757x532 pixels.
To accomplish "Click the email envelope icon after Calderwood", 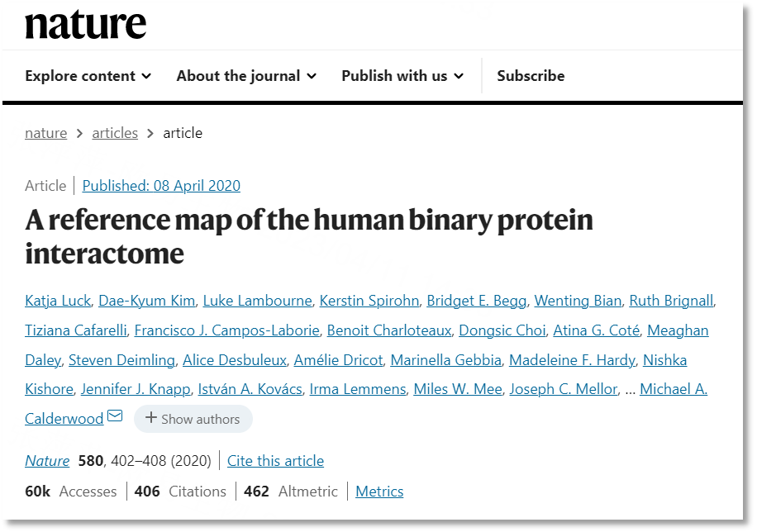I will tap(115, 416).
